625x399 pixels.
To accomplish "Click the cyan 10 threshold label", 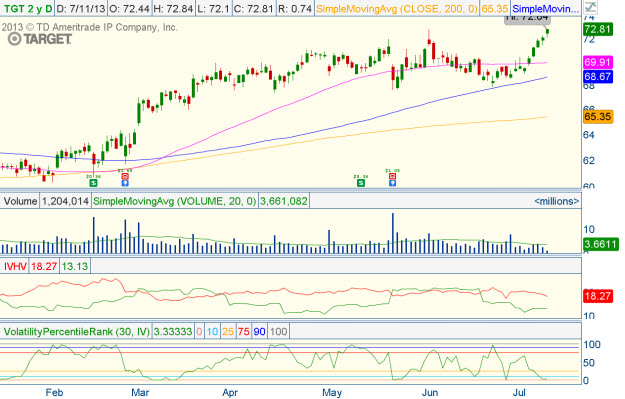I will pos(212,331).
